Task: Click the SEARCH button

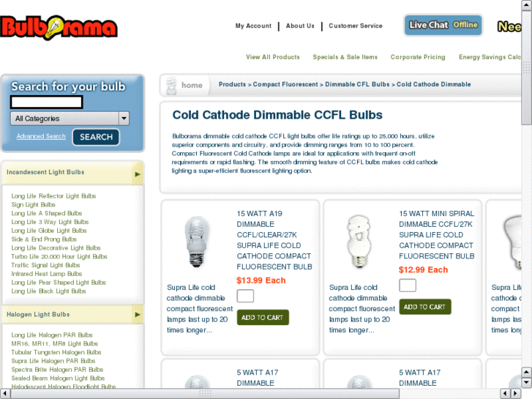Action: tap(96, 137)
